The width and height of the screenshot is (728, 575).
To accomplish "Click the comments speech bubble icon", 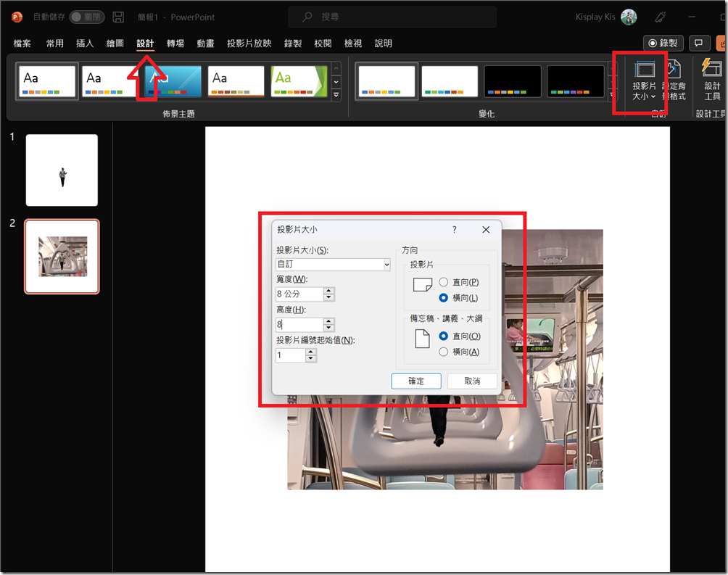I will pos(699,43).
